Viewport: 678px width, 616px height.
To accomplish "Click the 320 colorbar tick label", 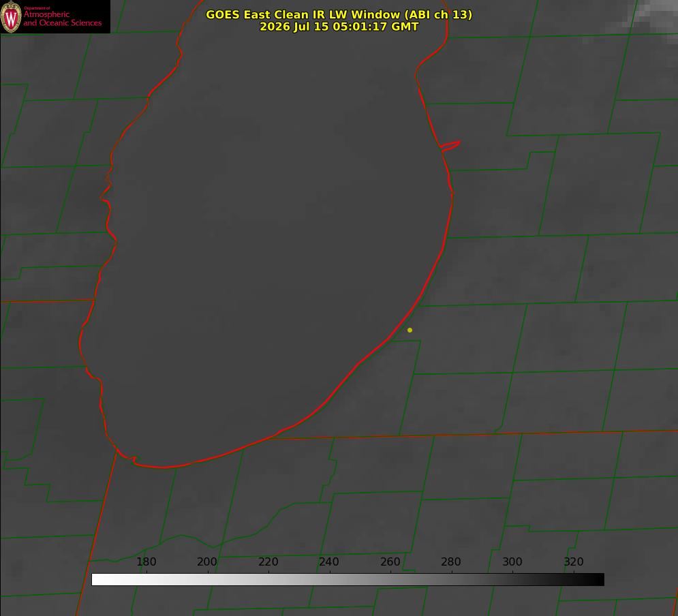I will pyautogui.click(x=574, y=561).
